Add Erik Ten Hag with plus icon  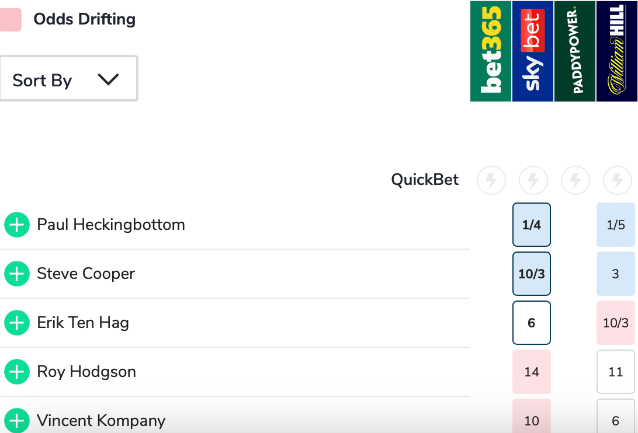[x=17, y=323]
